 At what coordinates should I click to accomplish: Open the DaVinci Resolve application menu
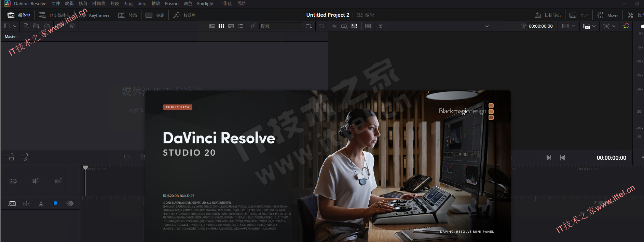[30, 3]
